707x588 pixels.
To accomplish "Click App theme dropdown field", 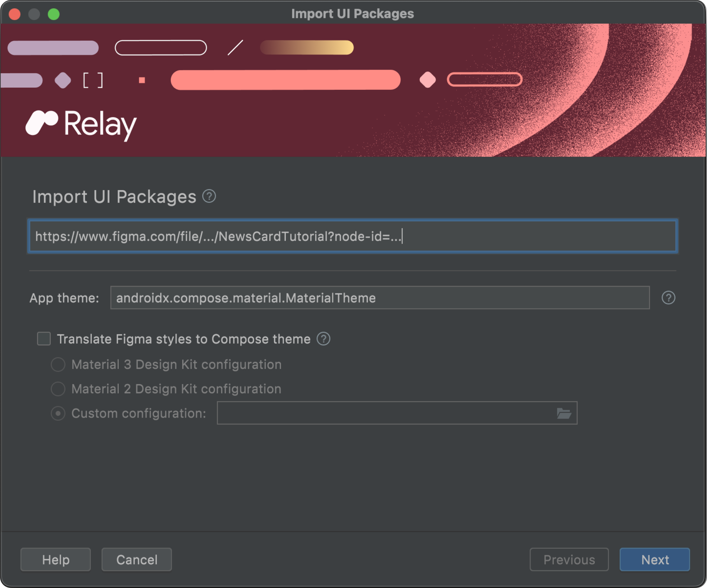I will (x=380, y=297).
